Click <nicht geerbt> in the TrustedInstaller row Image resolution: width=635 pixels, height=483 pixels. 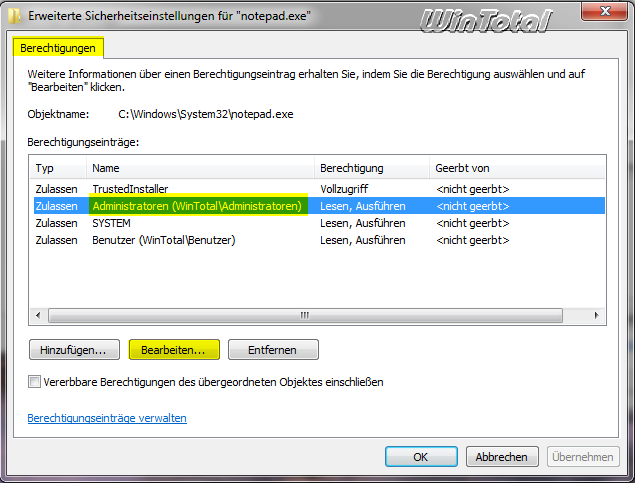pyautogui.click(x=473, y=189)
